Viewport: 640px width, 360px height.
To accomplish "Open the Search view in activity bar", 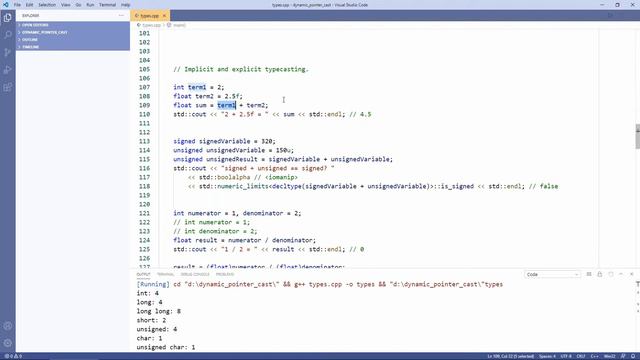I will click(7, 35).
